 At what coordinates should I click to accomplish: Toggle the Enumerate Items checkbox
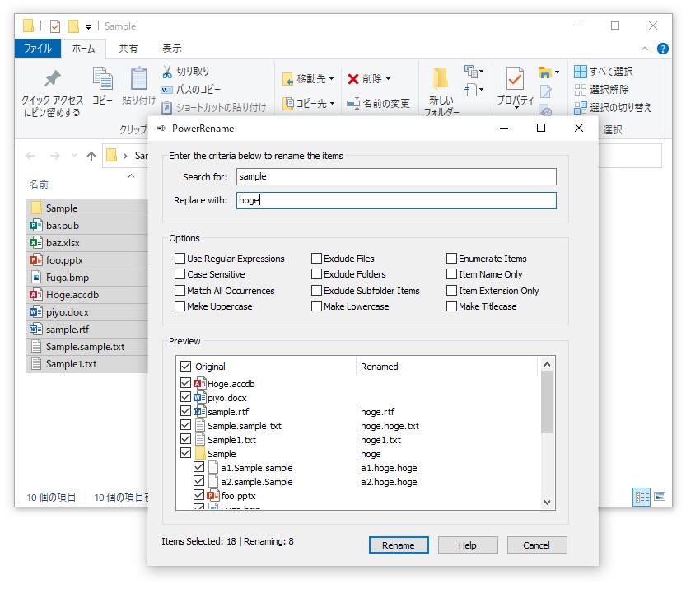point(452,259)
